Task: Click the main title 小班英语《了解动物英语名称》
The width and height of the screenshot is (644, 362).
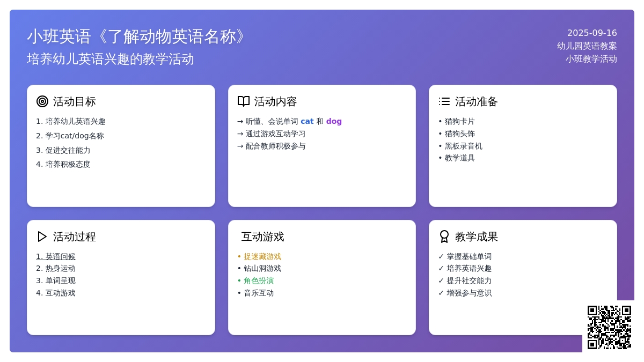Action: tap(137, 36)
